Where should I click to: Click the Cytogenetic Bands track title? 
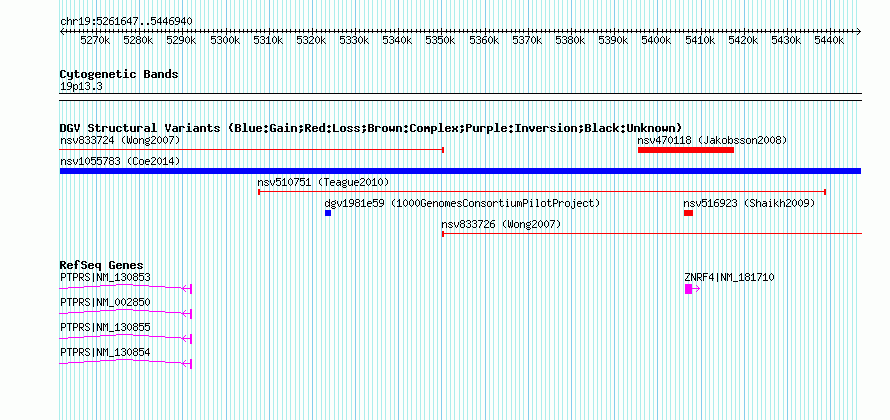119,74
